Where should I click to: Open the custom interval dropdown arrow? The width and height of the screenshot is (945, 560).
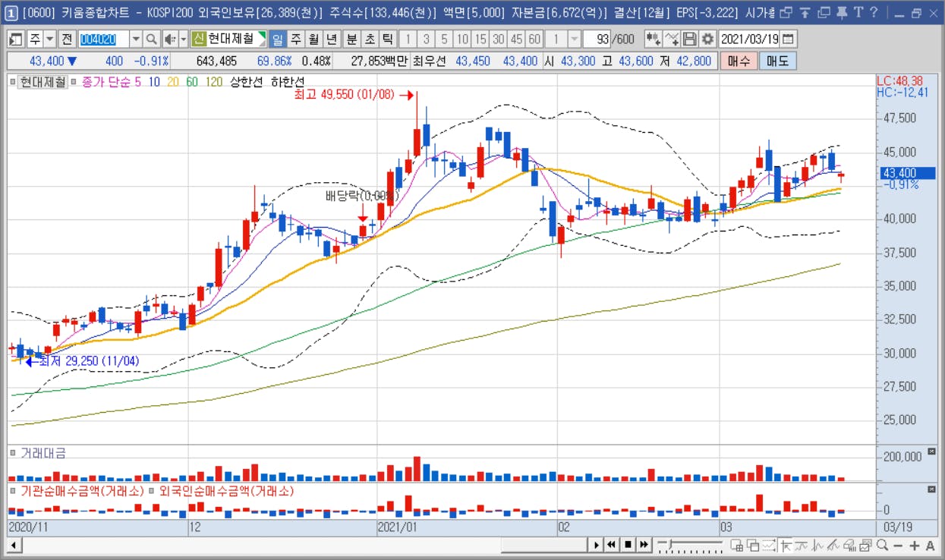click(x=575, y=39)
